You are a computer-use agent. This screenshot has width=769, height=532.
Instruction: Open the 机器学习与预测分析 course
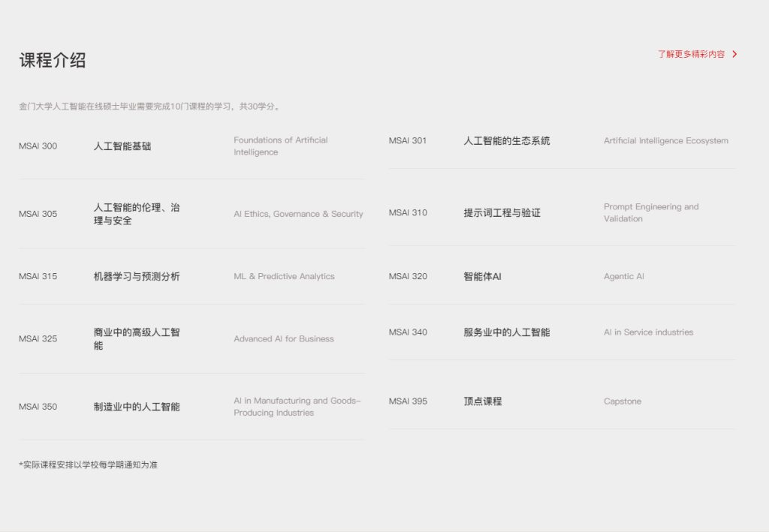click(x=137, y=276)
